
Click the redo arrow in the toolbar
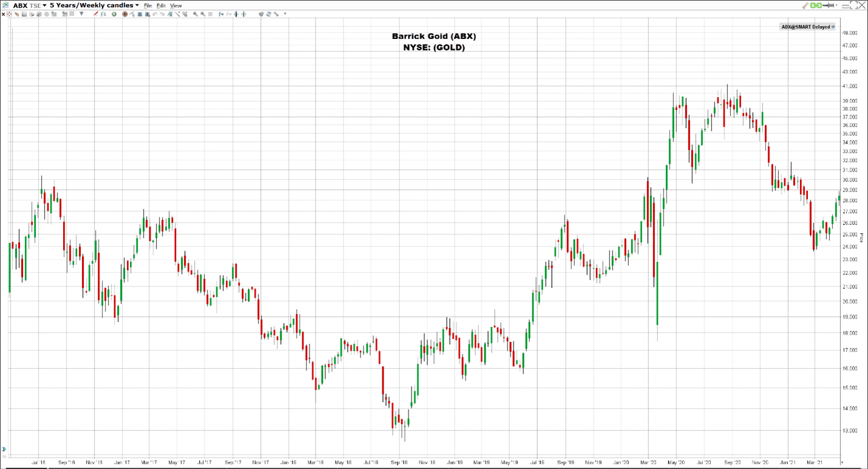point(162,14)
